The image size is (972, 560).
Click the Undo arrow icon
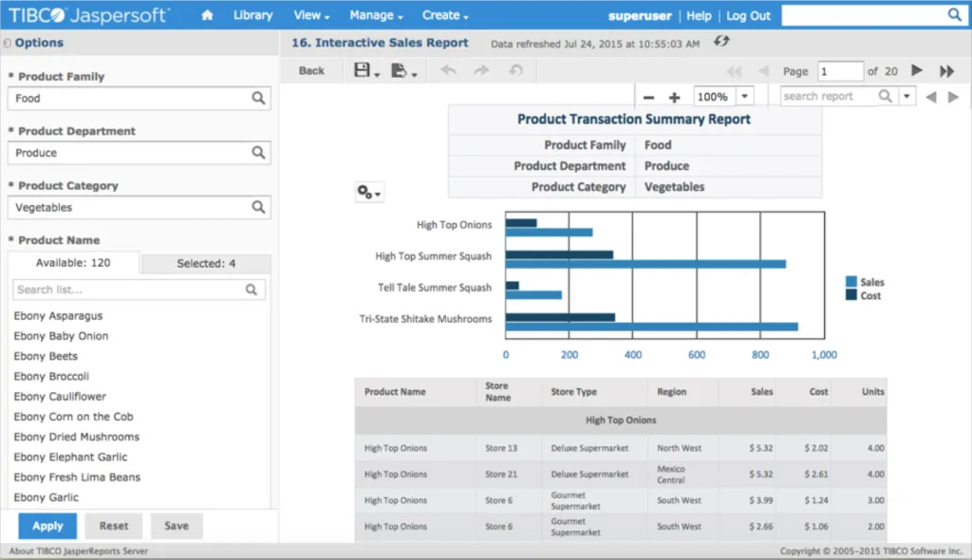[448, 70]
